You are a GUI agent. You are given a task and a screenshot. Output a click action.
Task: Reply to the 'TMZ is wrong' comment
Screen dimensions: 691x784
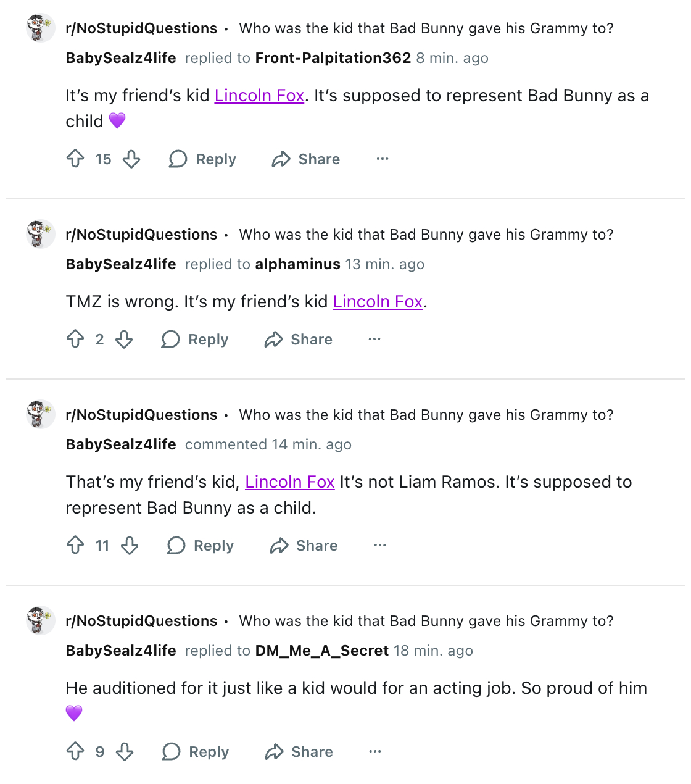click(195, 339)
